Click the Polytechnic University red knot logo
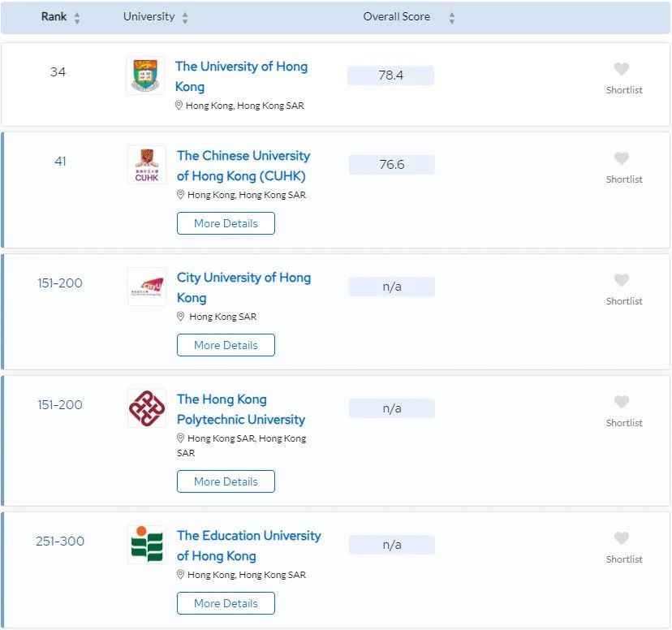This screenshot has height=630, width=672. point(147,408)
